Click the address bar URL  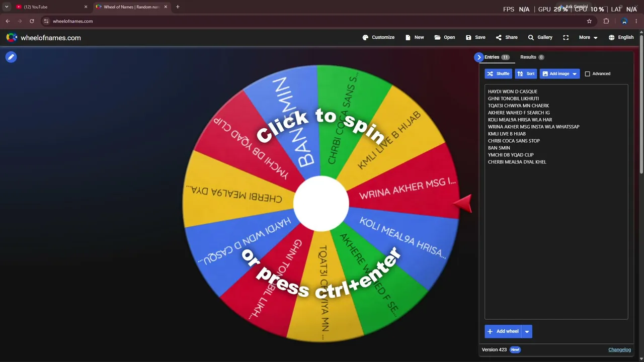tap(72, 21)
